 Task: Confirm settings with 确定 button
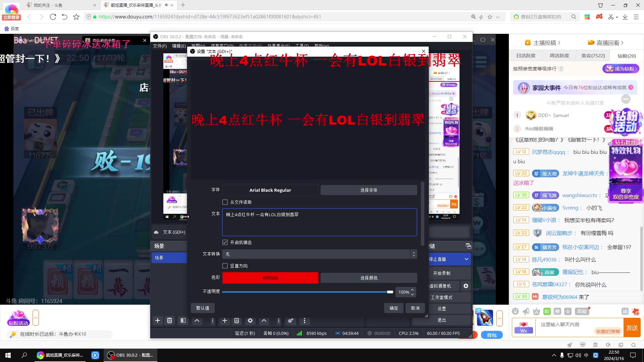coord(394,308)
